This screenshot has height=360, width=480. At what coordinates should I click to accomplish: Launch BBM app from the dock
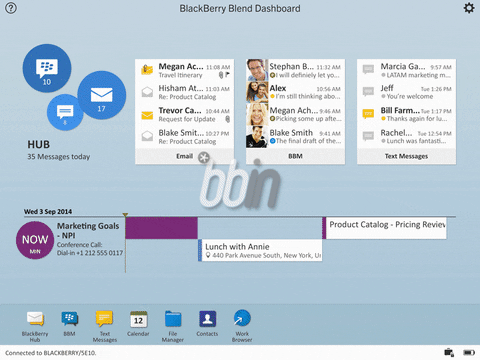coord(69,323)
